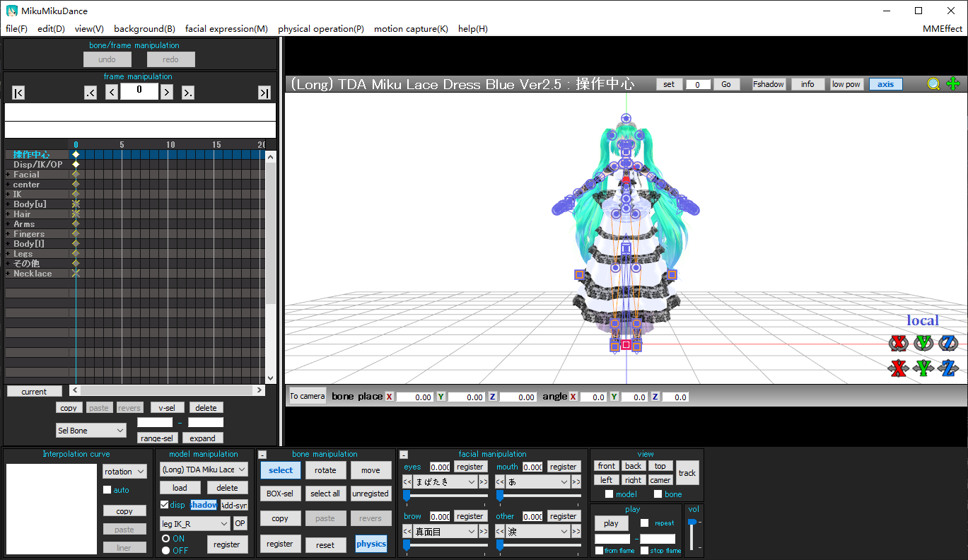This screenshot has height=560, width=968.
Task: Open the background(B) menu
Action: click(x=144, y=29)
